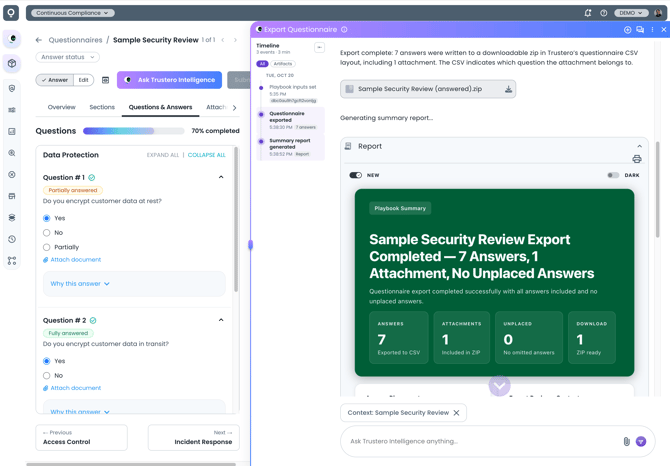Switch to Edit mode toggle
This screenshot has width=670, height=466.
point(83,80)
